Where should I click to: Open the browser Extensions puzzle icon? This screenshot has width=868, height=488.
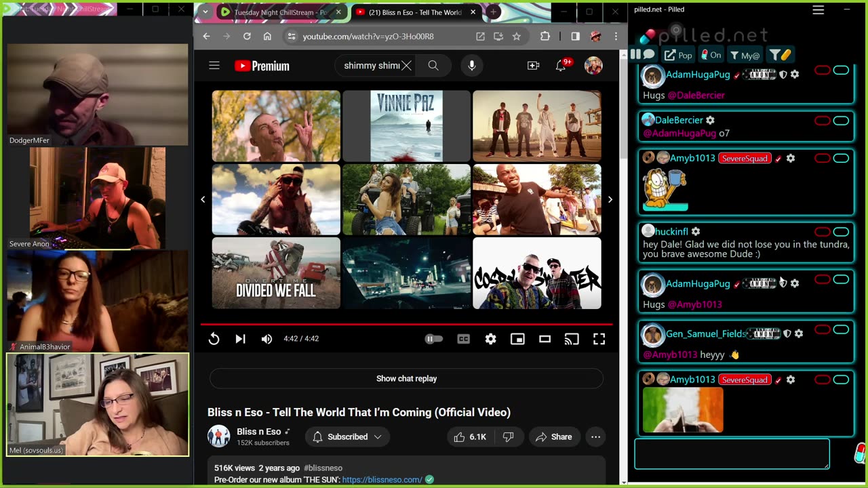(545, 37)
